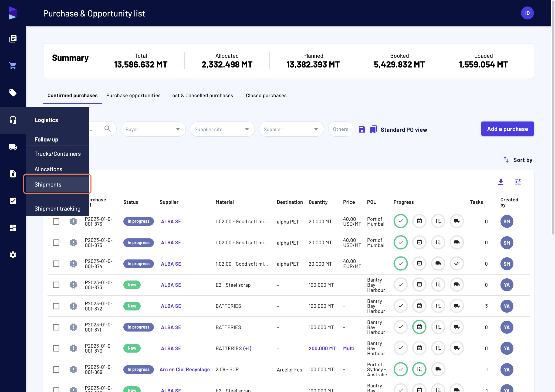
Task: Switch to Purchase opportunities tab
Action: (x=133, y=96)
